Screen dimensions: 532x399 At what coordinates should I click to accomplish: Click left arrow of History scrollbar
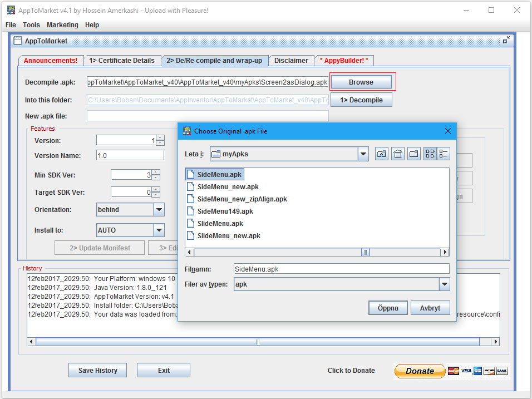[x=31, y=342]
